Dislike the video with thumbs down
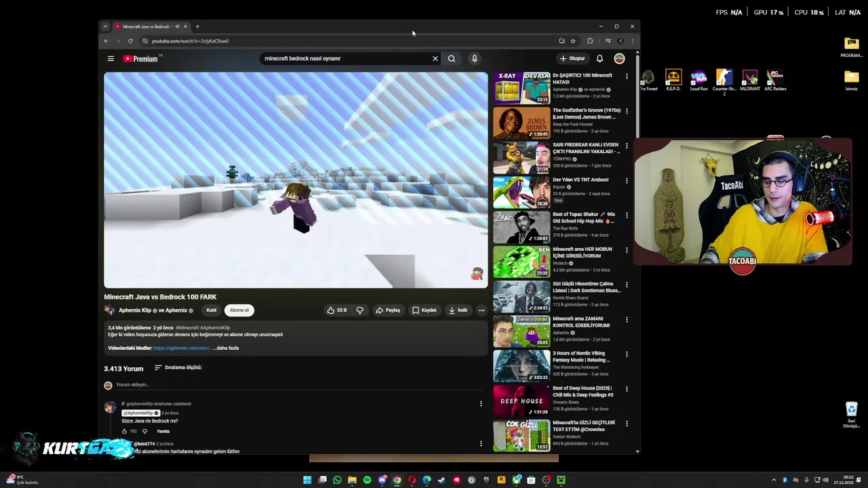 (360, 310)
